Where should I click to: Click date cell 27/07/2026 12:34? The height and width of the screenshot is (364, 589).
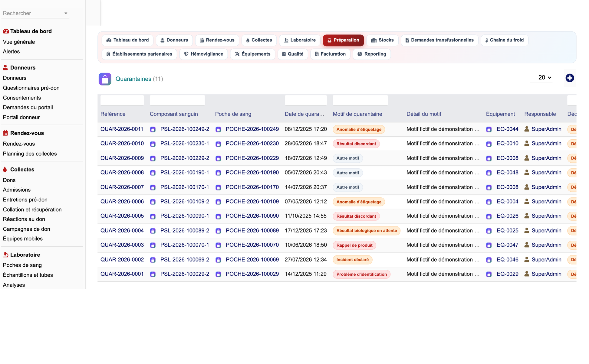[306, 260]
